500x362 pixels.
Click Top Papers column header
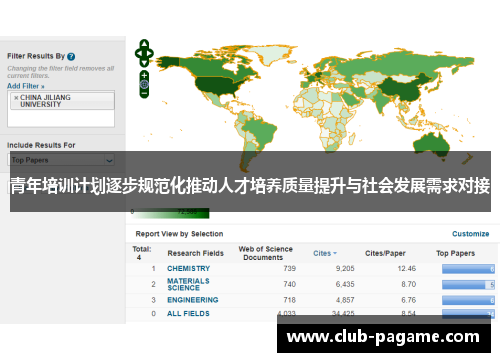(x=455, y=253)
